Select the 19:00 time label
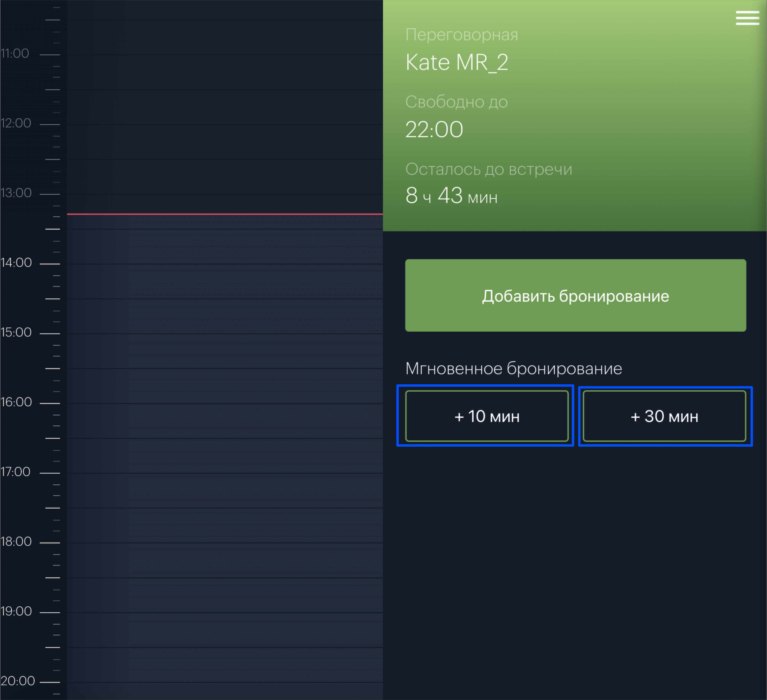 coord(16,611)
